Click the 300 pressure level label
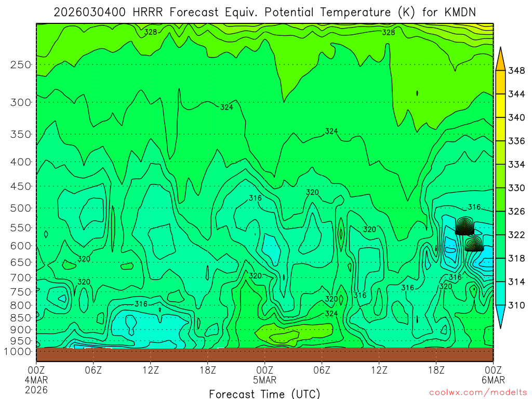 point(21,102)
